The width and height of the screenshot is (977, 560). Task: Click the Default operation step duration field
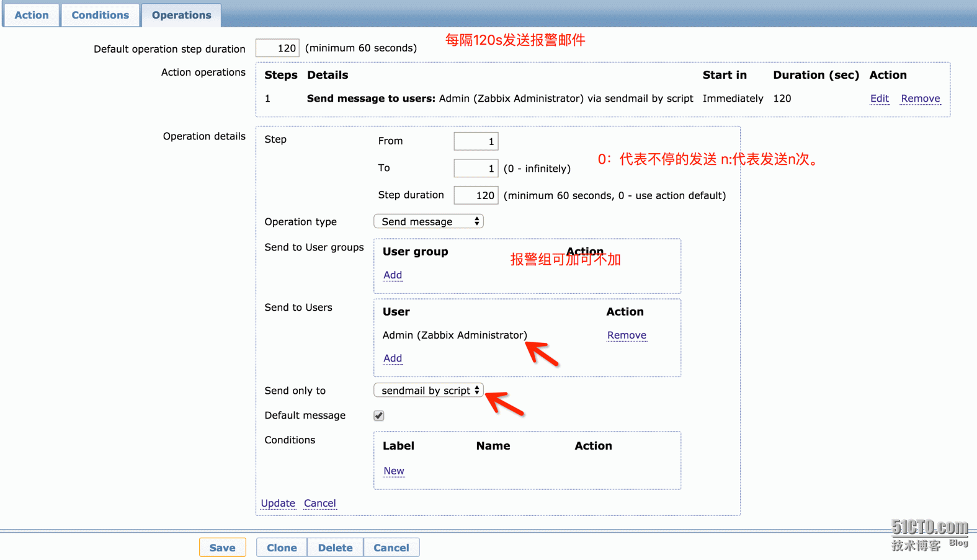pyautogui.click(x=277, y=48)
